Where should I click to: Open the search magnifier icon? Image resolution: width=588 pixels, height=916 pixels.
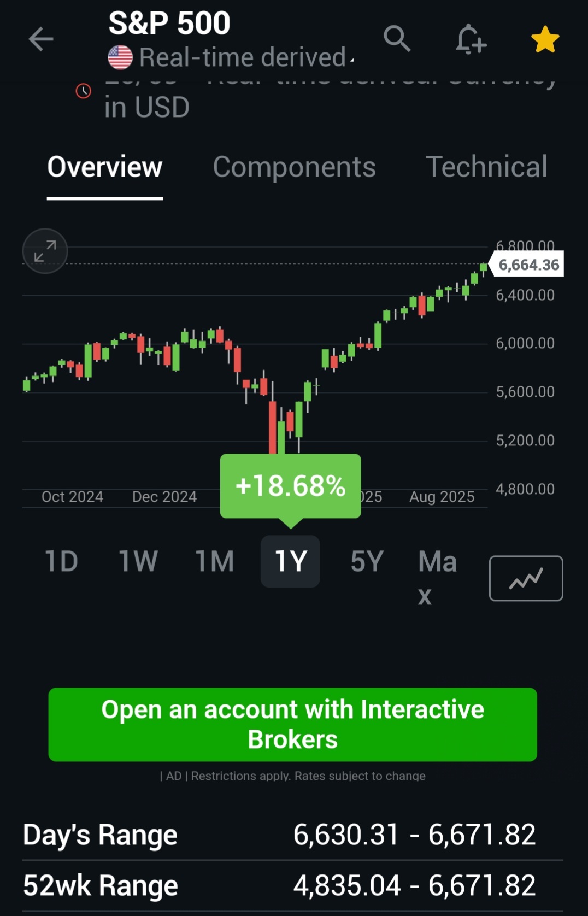[397, 39]
